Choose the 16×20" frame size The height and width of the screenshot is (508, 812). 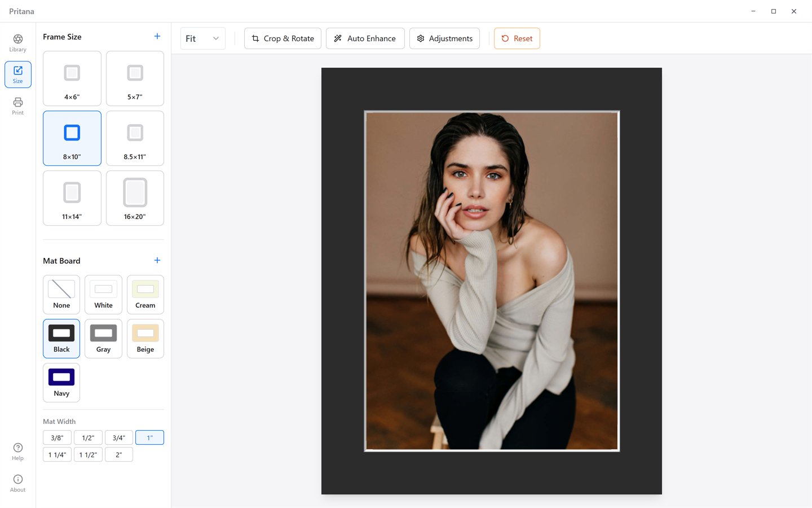(x=135, y=198)
